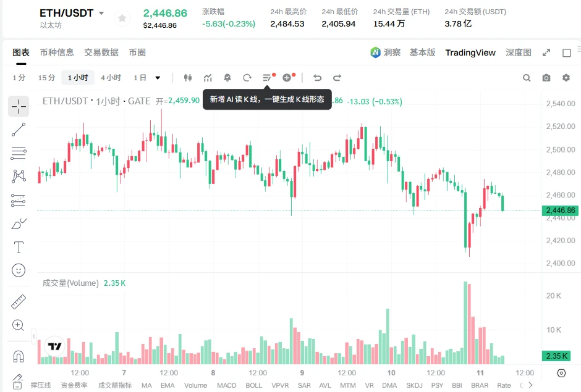This screenshot has height=392, width=581.
Task: Click the ETH/USDT · 1小时 · GATE chart legend
Action: pos(96,101)
